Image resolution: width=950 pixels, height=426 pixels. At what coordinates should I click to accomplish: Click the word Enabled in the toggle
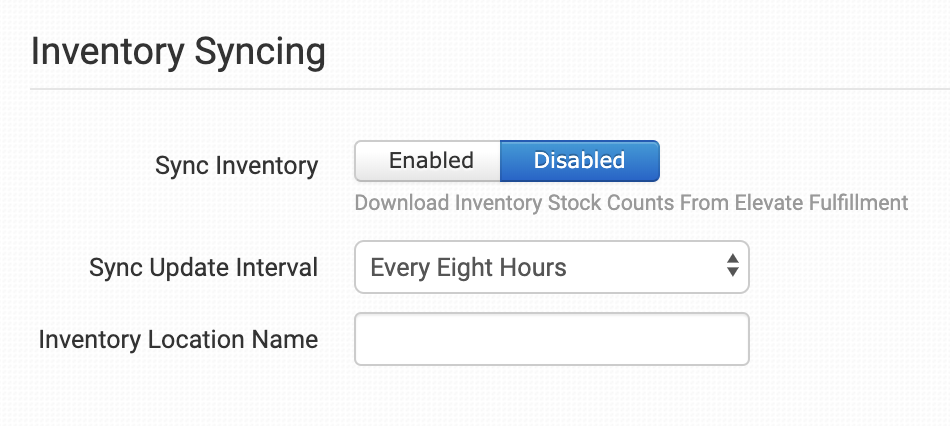pos(430,161)
